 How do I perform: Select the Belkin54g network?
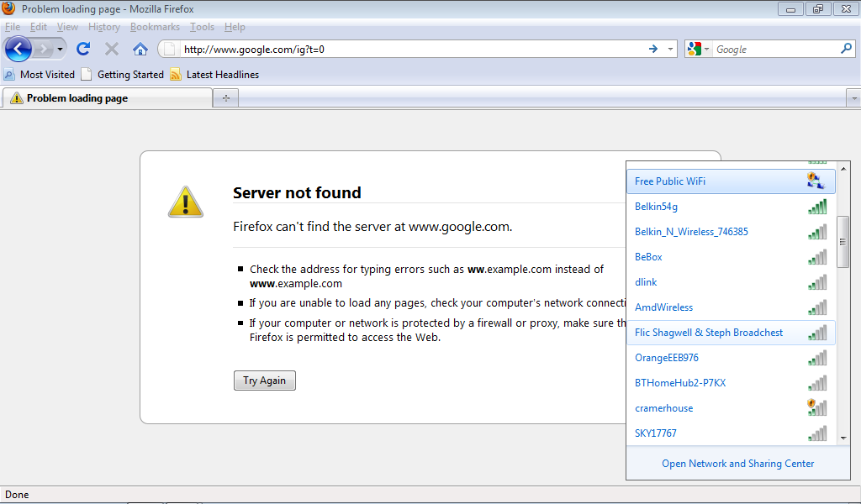pos(731,207)
